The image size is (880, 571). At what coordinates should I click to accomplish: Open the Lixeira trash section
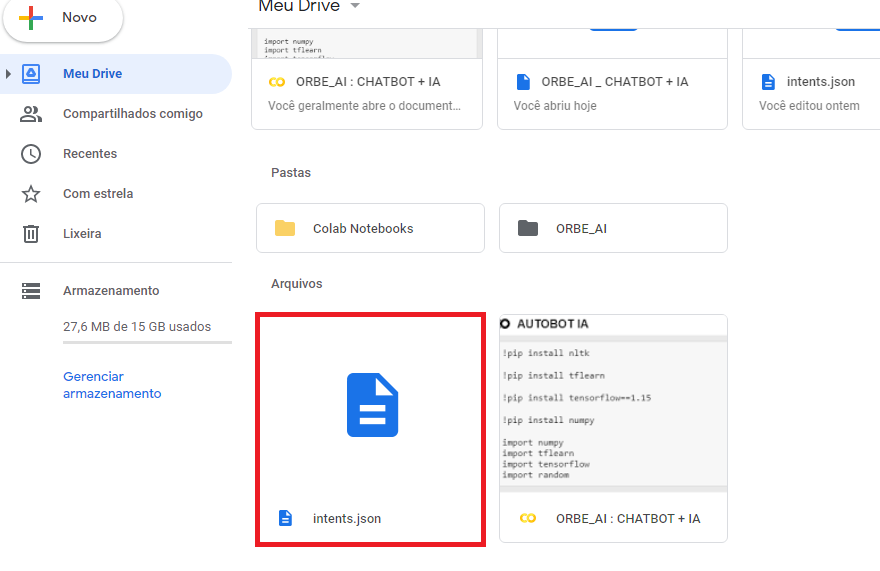pos(82,234)
